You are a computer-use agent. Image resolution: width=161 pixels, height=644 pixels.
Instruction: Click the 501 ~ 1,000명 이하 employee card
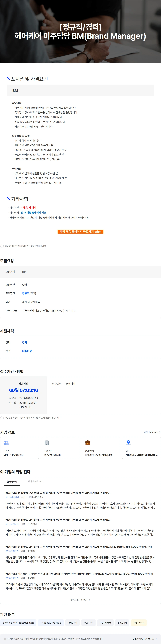pos(19,448)
